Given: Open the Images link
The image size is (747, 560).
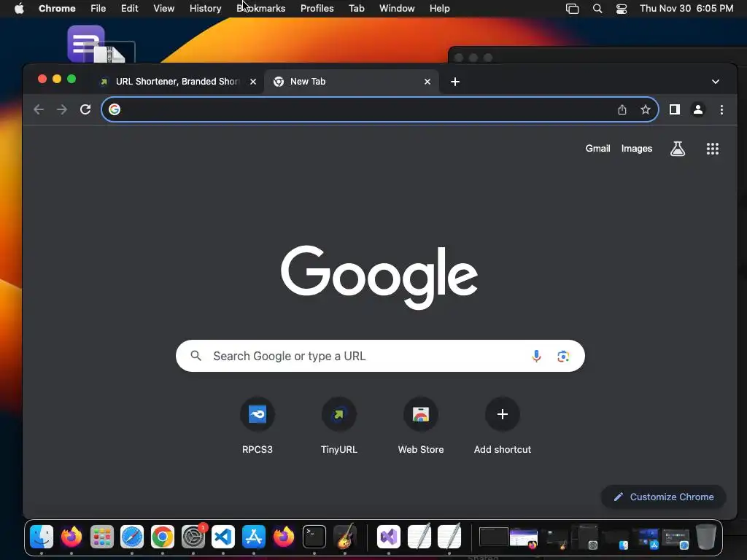Looking at the screenshot, I should coord(636,149).
